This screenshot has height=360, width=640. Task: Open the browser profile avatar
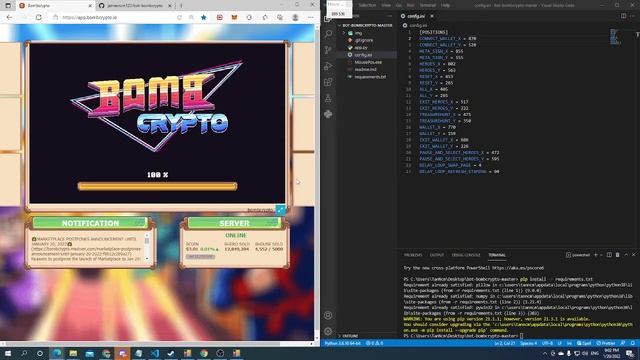point(295,18)
